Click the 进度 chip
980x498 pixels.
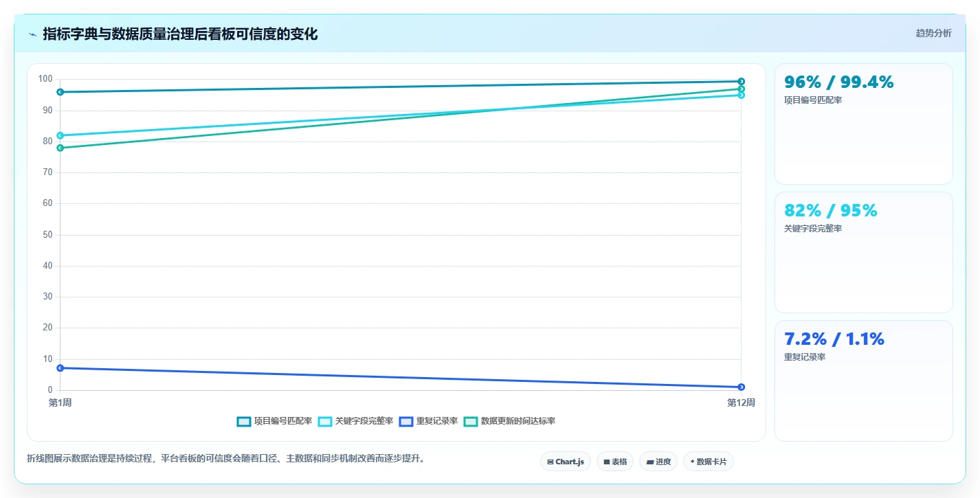coord(658,462)
